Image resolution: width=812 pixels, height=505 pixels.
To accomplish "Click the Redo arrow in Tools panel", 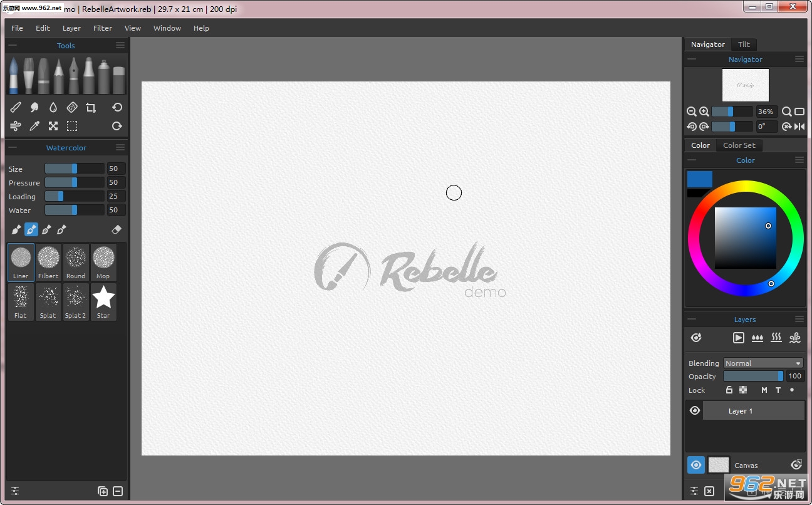I will click(x=117, y=126).
